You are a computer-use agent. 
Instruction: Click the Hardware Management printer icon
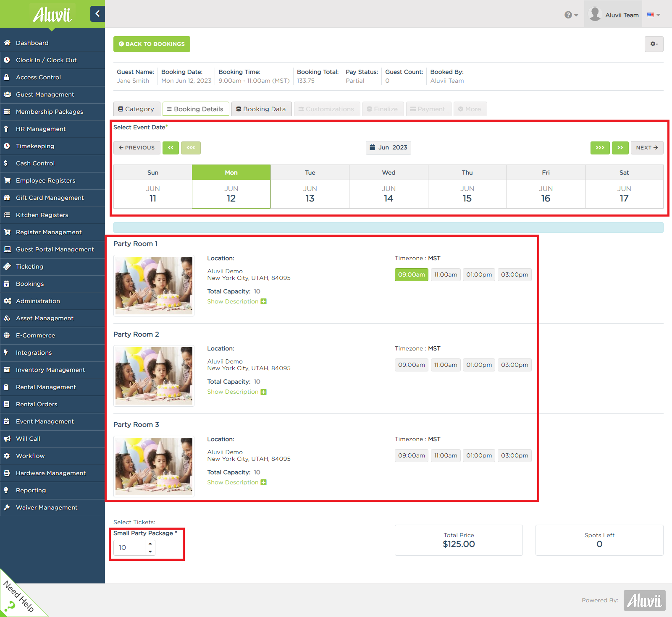[x=7, y=473]
